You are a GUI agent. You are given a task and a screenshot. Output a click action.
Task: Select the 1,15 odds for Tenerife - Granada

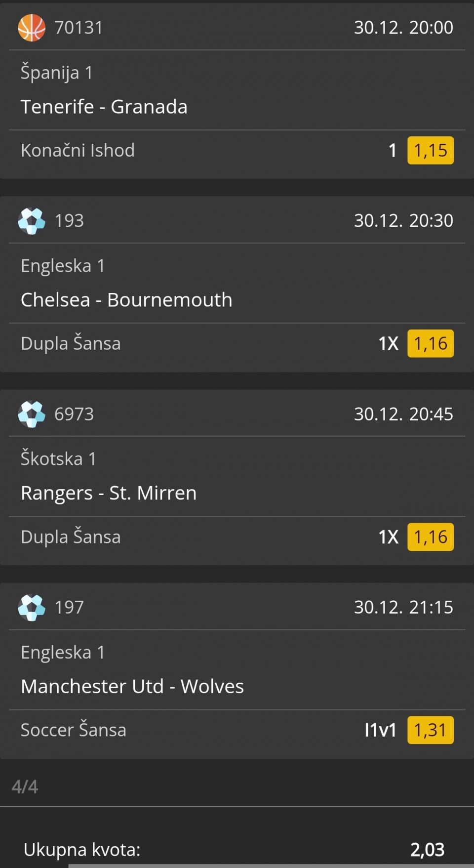pyautogui.click(x=430, y=150)
